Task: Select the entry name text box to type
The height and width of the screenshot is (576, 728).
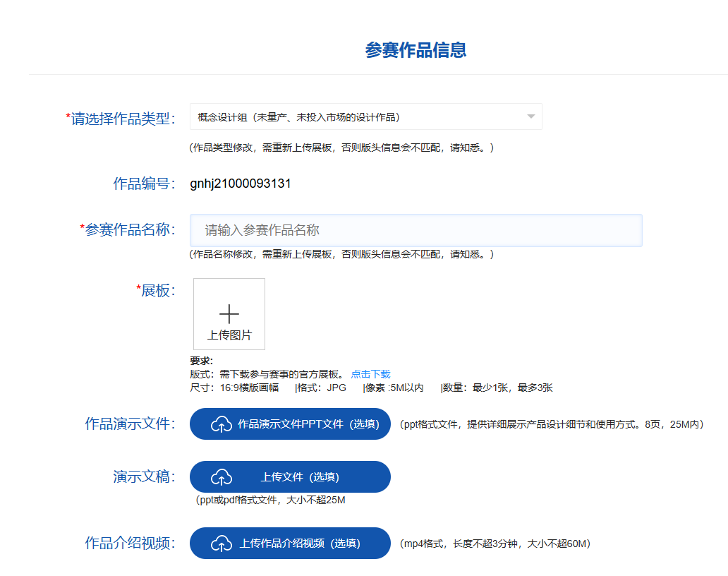Action: (415, 230)
